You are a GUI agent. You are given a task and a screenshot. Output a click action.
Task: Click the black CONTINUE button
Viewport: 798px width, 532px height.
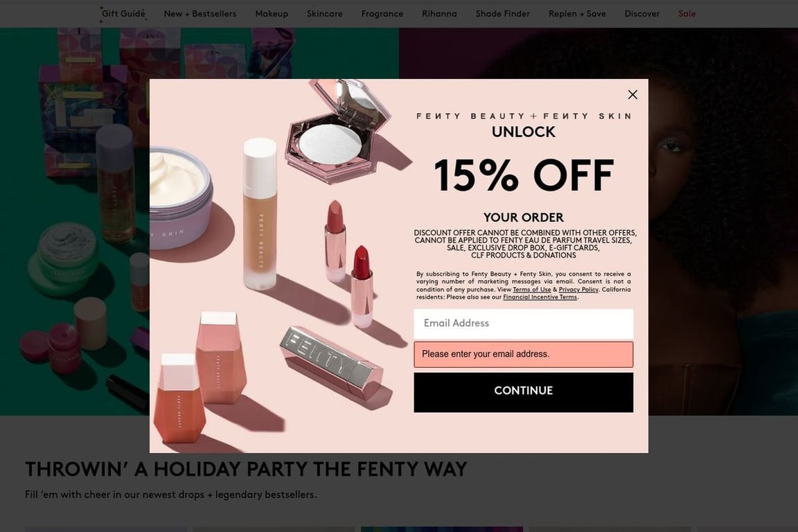(x=523, y=392)
